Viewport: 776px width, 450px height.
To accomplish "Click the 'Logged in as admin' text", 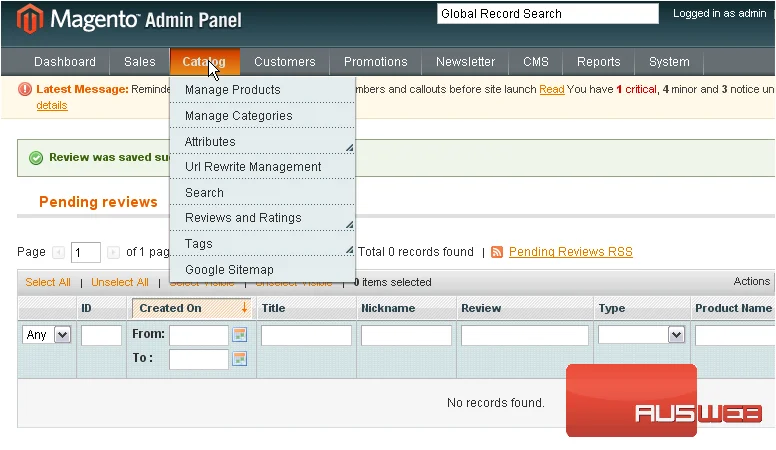I will 719,13.
